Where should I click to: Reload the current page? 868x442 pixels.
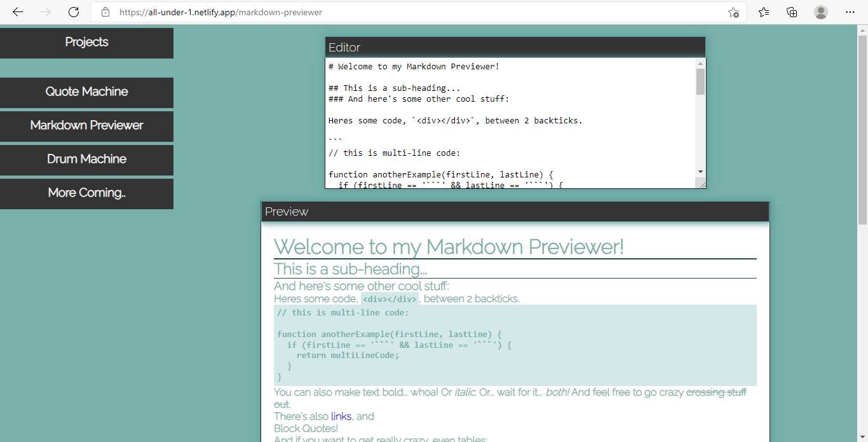[74, 12]
